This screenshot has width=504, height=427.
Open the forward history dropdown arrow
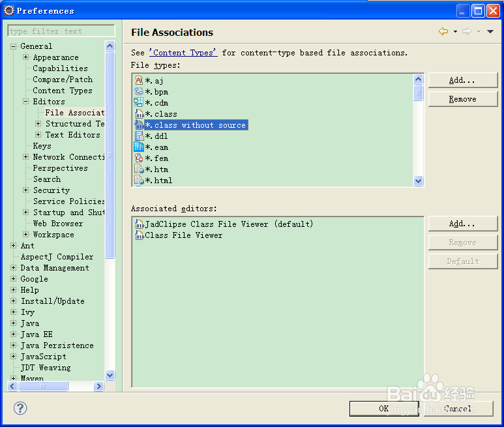click(x=479, y=31)
